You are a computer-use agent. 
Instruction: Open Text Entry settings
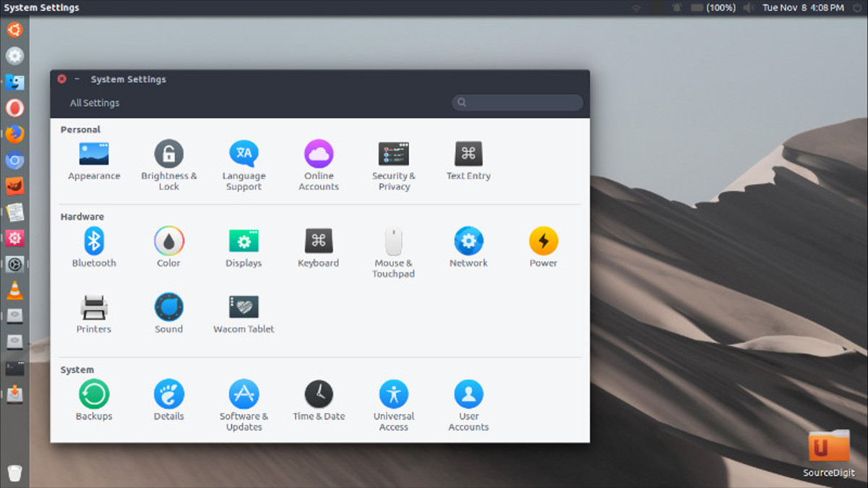point(468,160)
